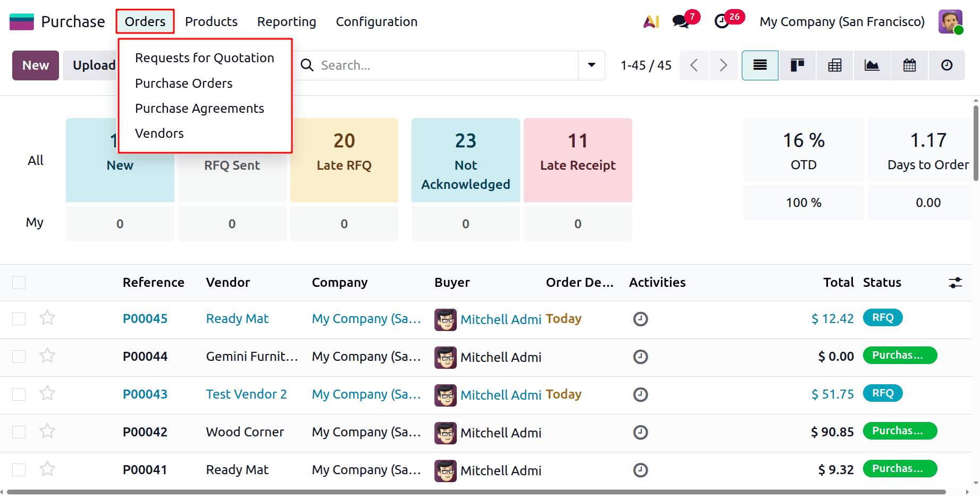
Task: Open the optional columns selector in table header
Action: click(955, 283)
